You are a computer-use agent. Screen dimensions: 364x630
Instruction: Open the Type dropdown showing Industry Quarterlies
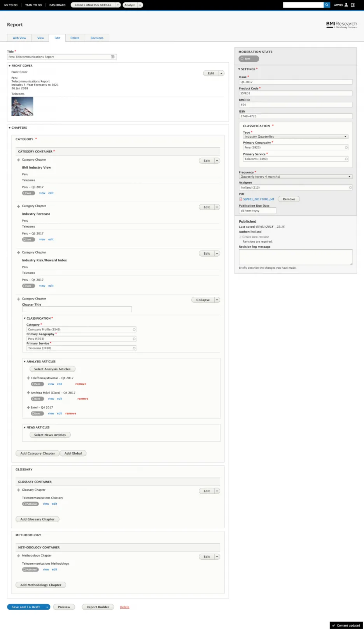[x=296, y=136]
